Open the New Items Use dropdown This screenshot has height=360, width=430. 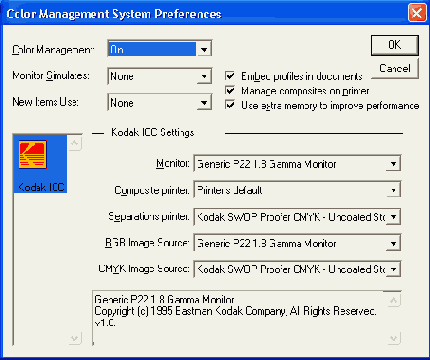160,102
